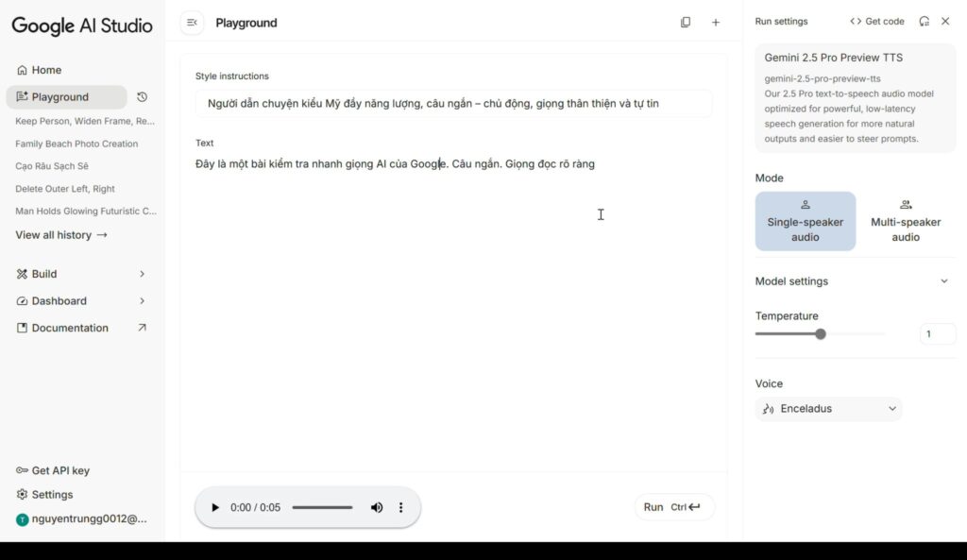This screenshot has height=560, width=967.
Task: Open View all history link
Action: point(60,234)
